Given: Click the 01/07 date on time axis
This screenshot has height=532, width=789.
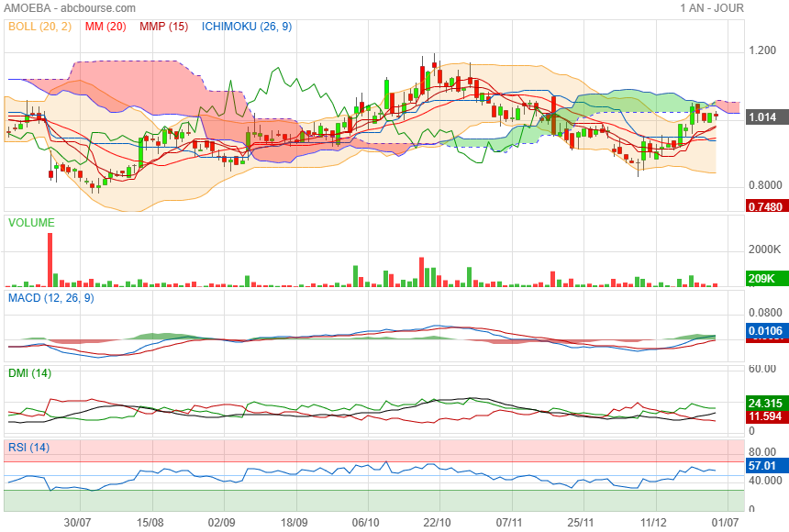Looking at the screenshot, I should click(x=725, y=522).
